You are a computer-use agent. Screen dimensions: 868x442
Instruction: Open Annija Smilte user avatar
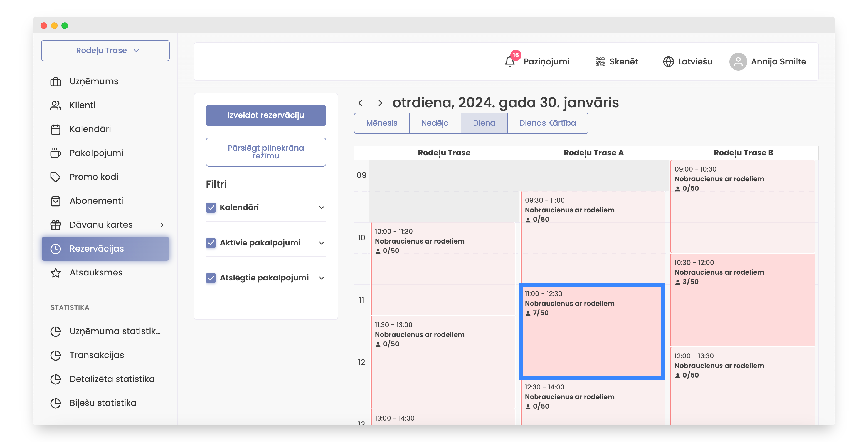tap(738, 62)
